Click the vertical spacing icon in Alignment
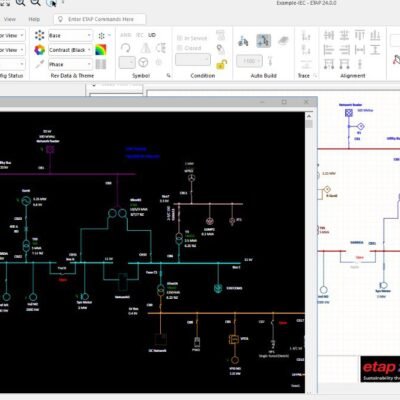 375,50
